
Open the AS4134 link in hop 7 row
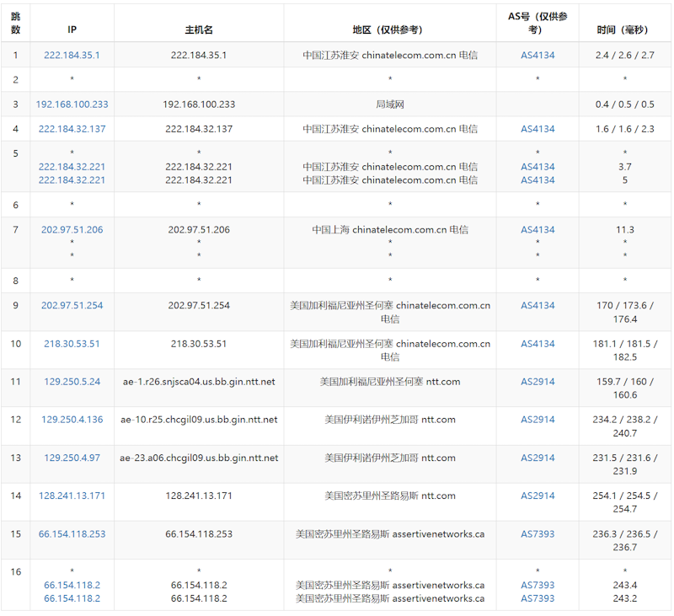click(538, 229)
